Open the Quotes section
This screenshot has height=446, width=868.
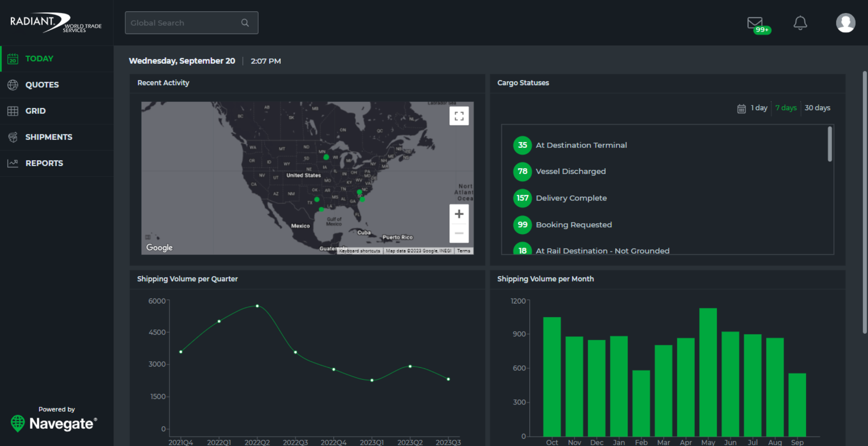point(42,85)
